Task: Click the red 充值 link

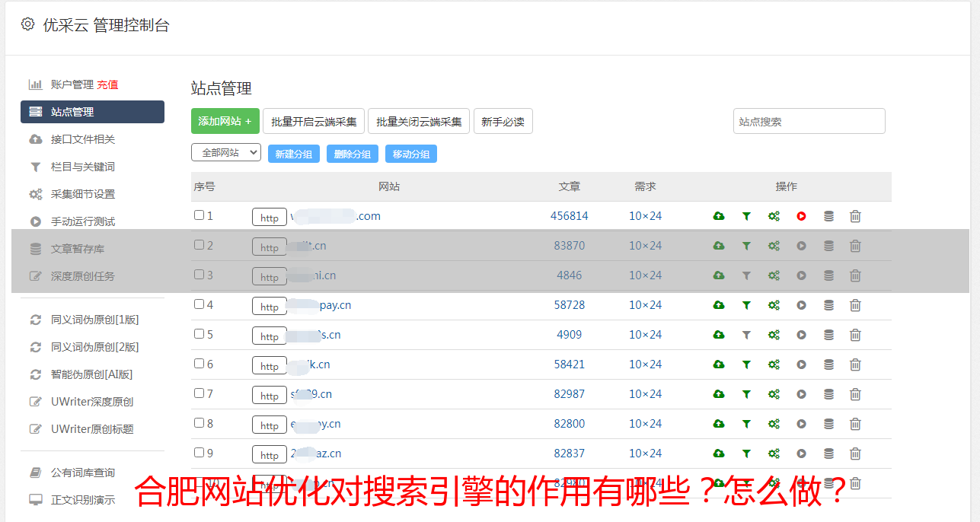Action: click(107, 84)
